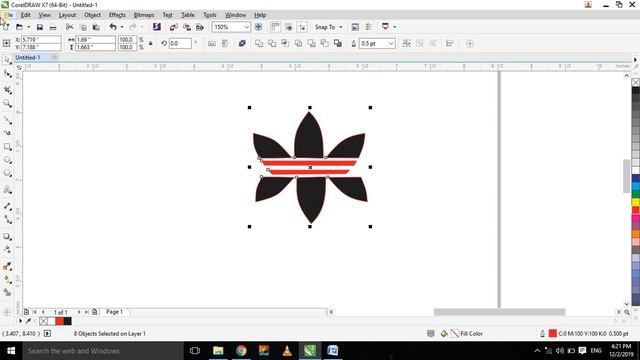Viewport: 640px width, 360px height.
Task: Click the Paste icon in toolbar
Action: pos(96,27)
